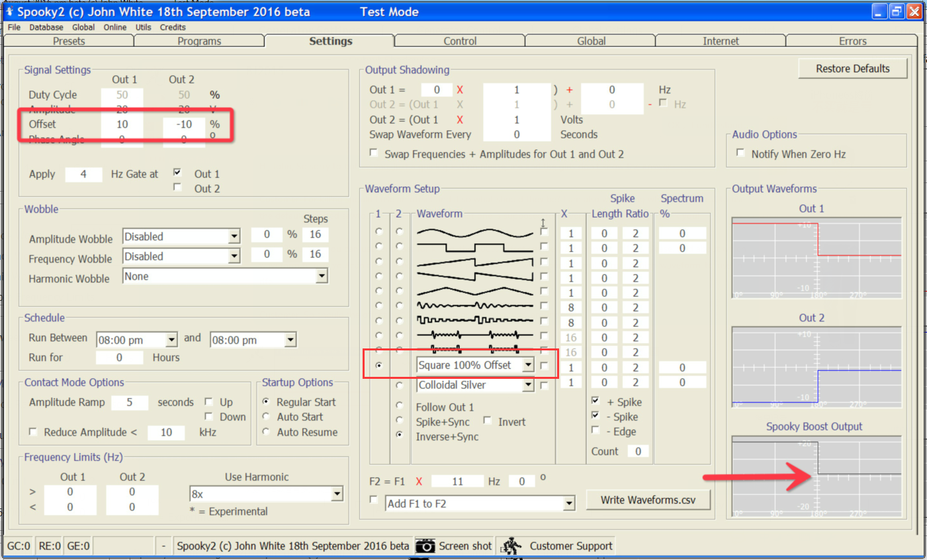The width and height of the screenshot is (927, 560).
Task: Switch to the Control tab
Action: pyautogui.click(x=460, y=41)
